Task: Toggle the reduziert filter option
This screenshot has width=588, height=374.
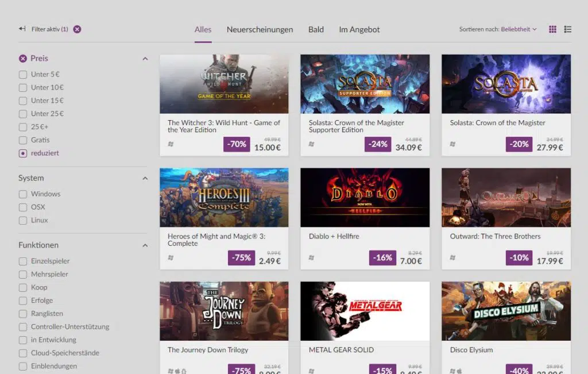Action: coord(23,153)
